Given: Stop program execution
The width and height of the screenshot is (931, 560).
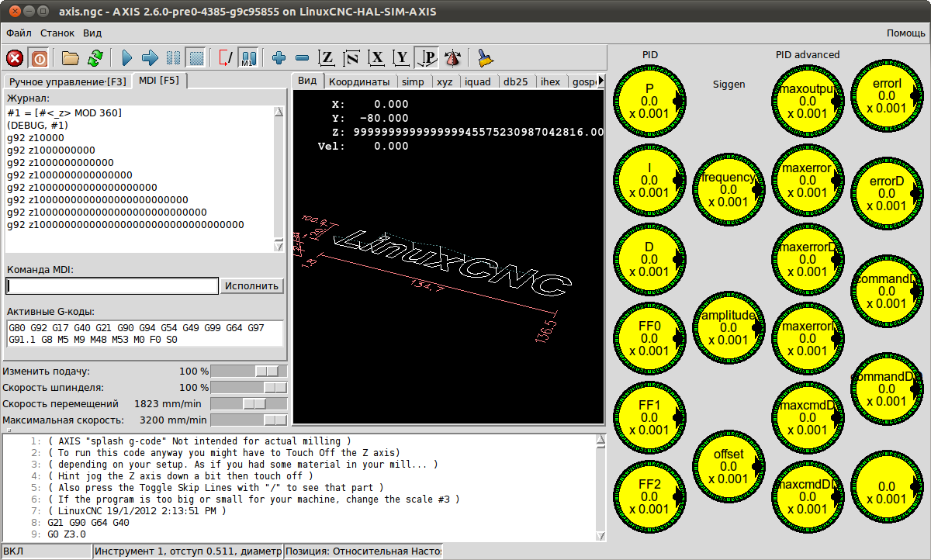Looking at the screenshot, I should [x=197, y=57].
